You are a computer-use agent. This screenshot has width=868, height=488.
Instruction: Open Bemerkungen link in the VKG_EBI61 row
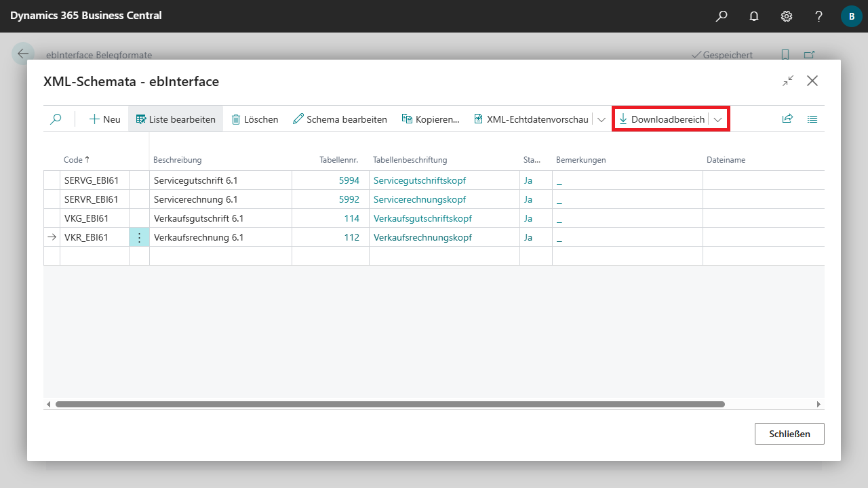click(x=559, y=219)
